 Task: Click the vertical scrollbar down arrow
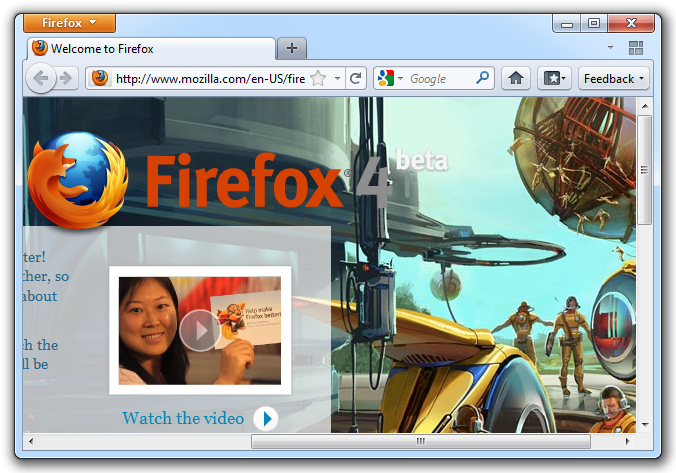645,425
